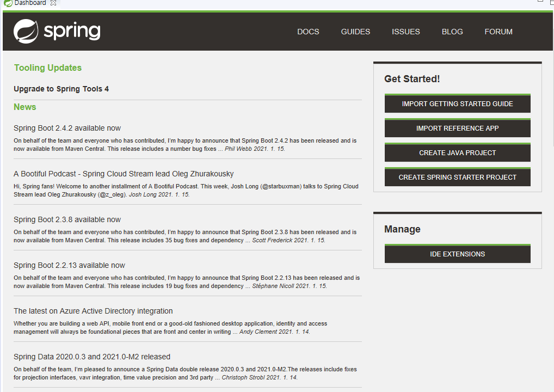Open the FORUM menu item
Viewport: 554px width, 392px height.
(x=498, y=32)
